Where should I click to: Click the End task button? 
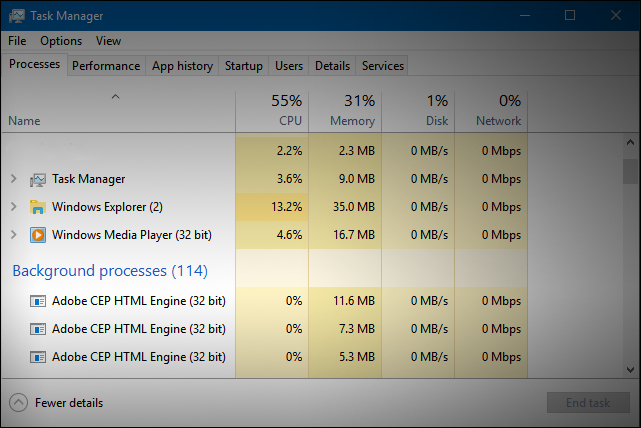tap(588, 403)
